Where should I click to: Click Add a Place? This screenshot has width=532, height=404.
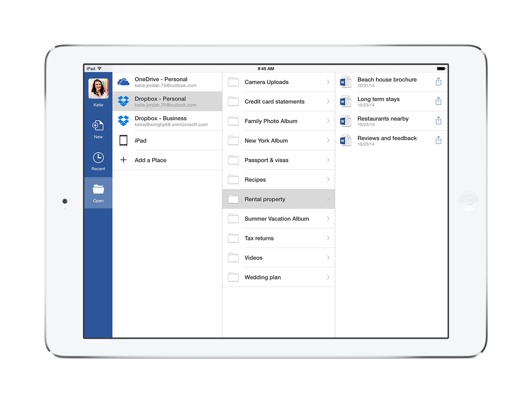[150, 160]
